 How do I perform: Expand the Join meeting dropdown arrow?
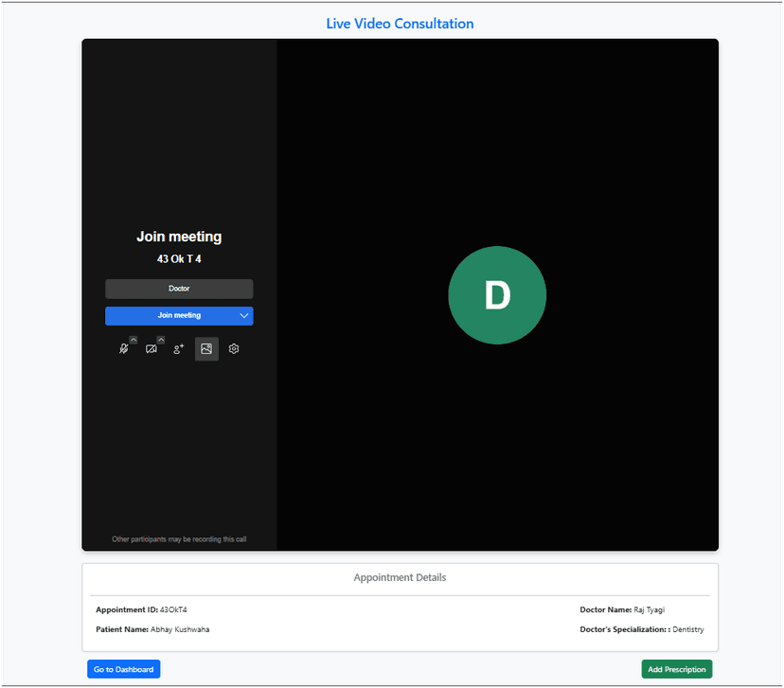(244, 315)
